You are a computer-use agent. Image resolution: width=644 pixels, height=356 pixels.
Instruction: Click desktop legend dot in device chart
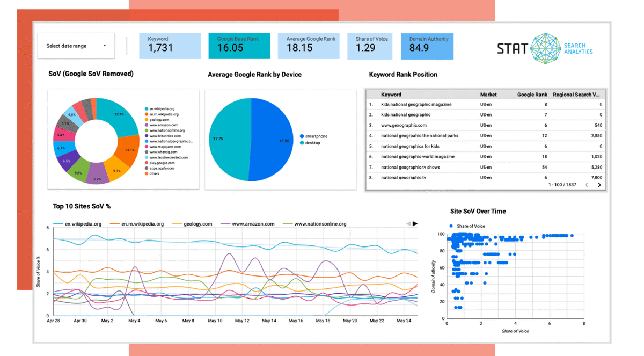(302, 143)
